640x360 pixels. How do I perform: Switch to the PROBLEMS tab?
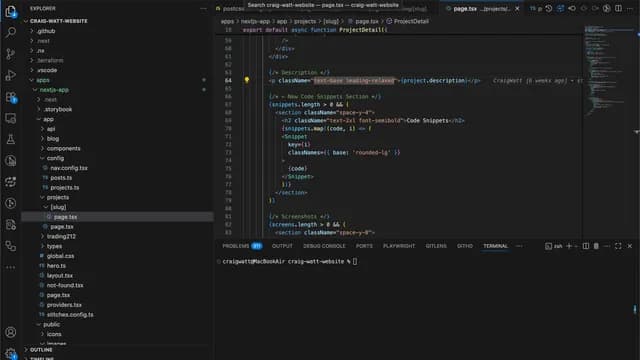pyautogui.click(x=242, y=246)
